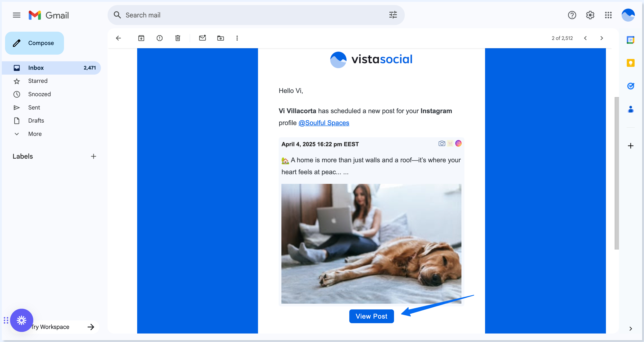Mark the email as unread
The width and height of the screenshot is (644, 342).
(203, 38)
